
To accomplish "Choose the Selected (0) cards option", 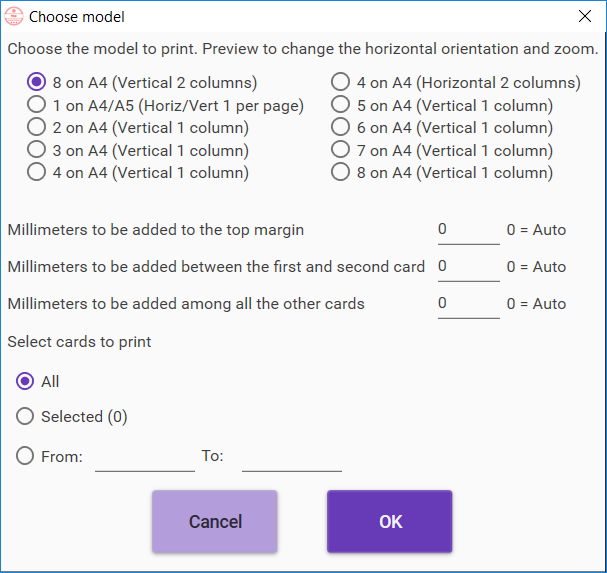I will [26, 416].
